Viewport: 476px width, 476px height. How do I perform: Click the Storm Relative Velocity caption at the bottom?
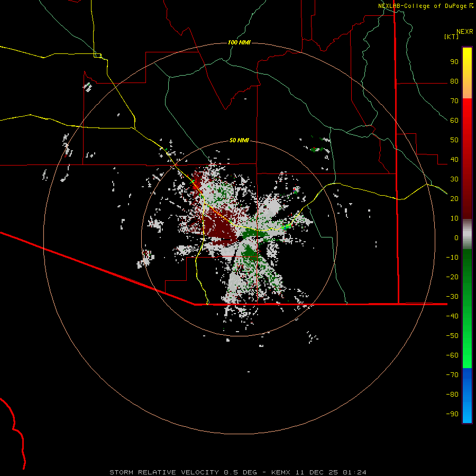(237, 472)
